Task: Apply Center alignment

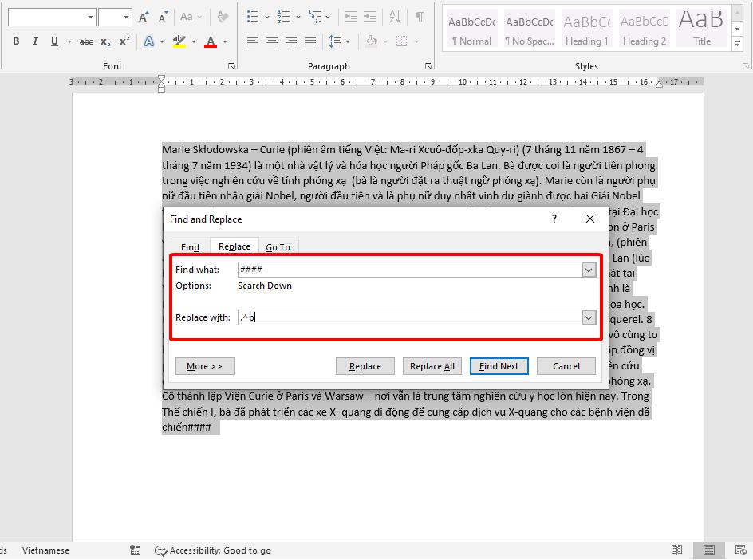Action: 271,41
